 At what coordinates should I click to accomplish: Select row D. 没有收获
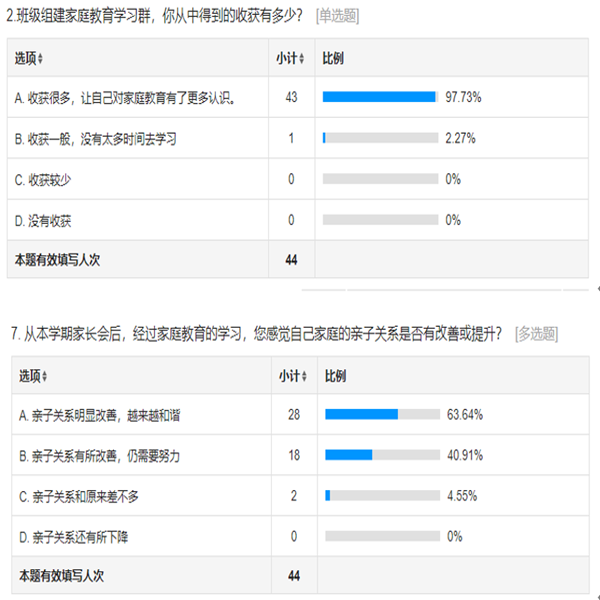click(42, 221)
